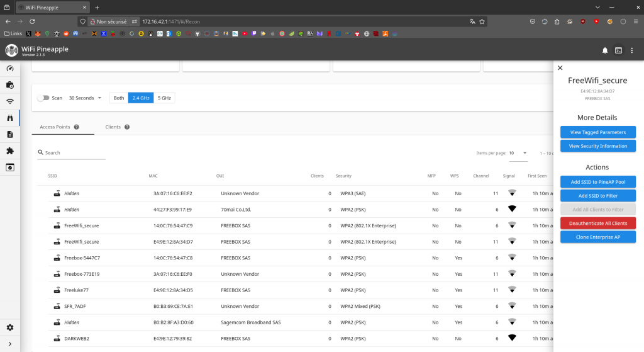This screenshot has width=644, height=352.
Task: Click the WPA3 (SAE) security cell
Action: click(353, 193)
